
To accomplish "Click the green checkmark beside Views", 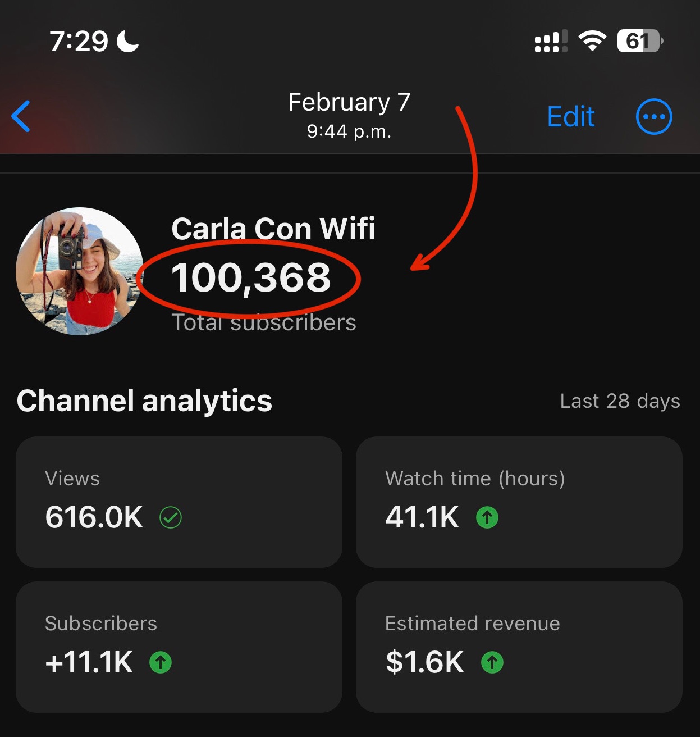I will 171,517.
